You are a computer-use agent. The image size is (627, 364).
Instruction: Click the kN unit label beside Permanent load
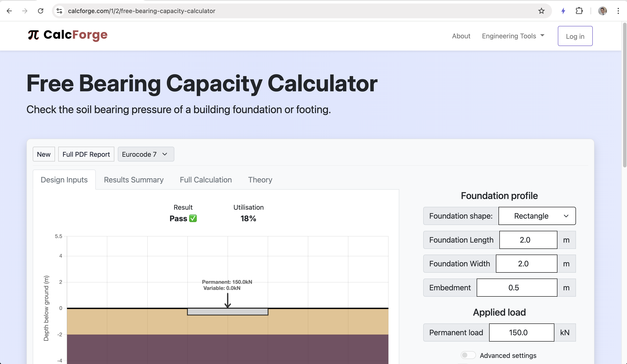point(565,332)
